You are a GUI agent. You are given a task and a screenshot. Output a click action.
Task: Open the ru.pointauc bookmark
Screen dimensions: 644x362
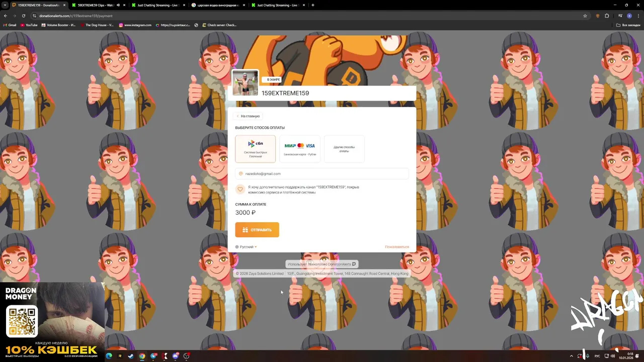point(173,25)
